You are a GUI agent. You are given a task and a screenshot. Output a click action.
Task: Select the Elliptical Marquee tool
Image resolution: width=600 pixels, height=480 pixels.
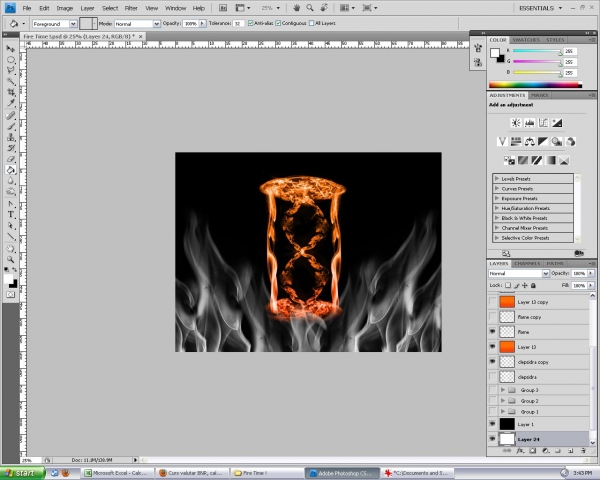pos(10,60)
